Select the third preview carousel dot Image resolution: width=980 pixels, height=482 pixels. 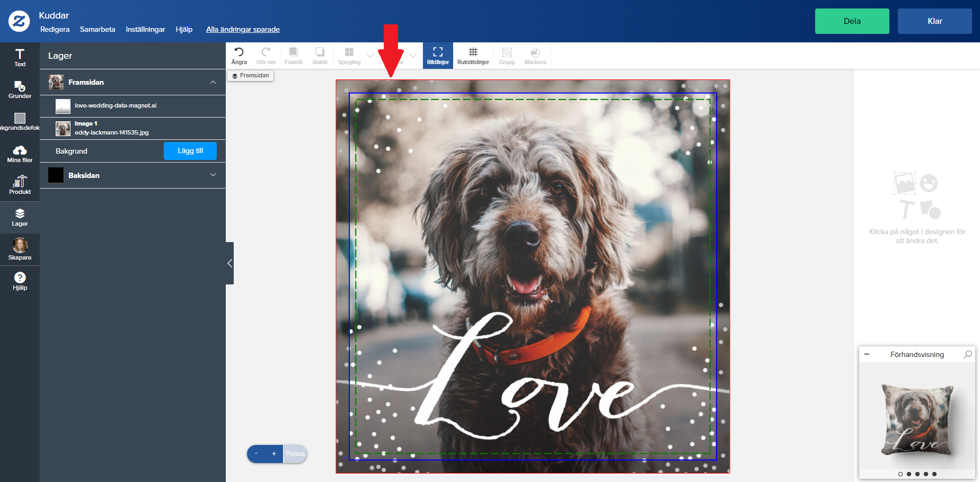917,474
